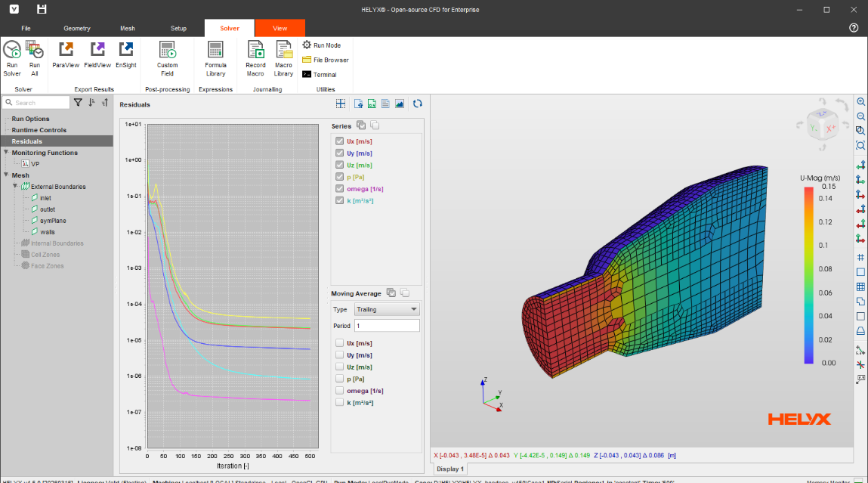Uncheck the Uy [m/s] series checkbox
This screenshot has height=483, width=868.
coord(339,153)
